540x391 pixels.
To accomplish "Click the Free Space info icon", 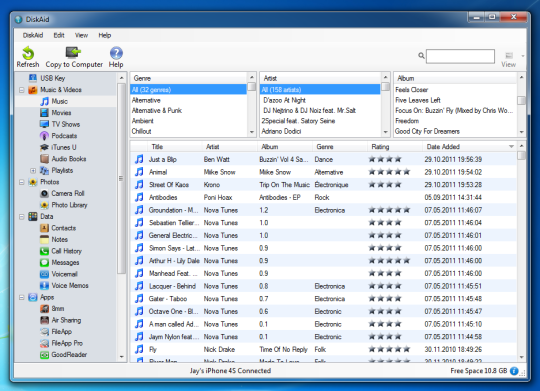I will 514,371.
